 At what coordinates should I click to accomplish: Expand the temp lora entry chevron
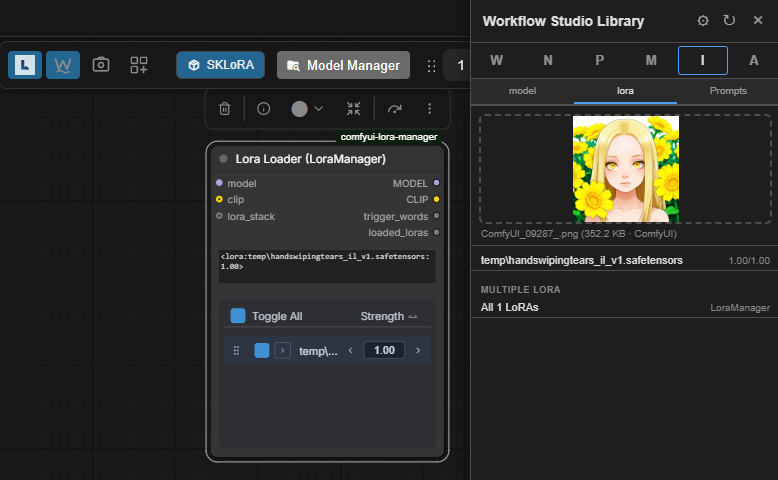282,350
